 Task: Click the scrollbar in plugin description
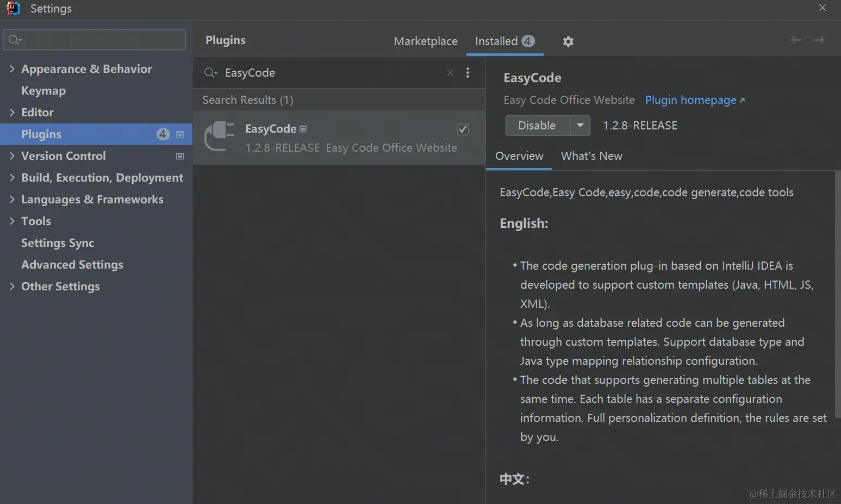(x=837, y=294)
